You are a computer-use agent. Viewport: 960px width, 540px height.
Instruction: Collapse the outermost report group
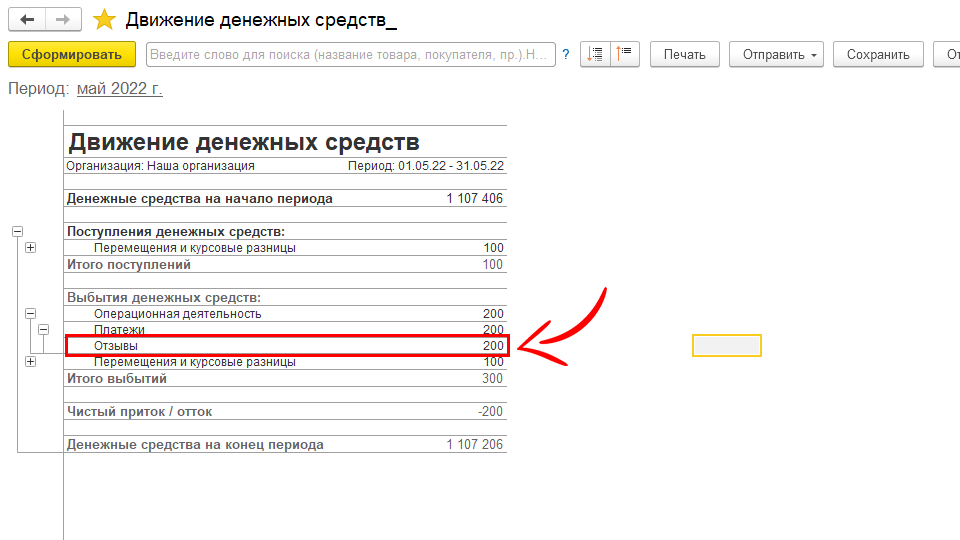click(17, 231)
